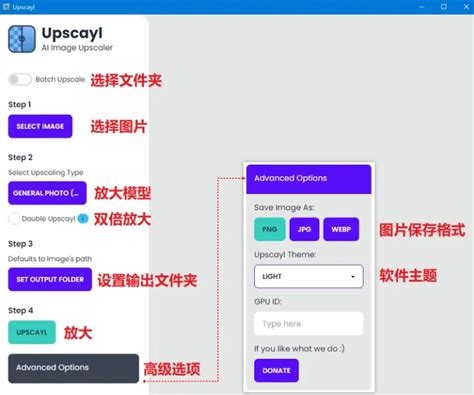Click the Double Upscayl info icon

point(83,219)
